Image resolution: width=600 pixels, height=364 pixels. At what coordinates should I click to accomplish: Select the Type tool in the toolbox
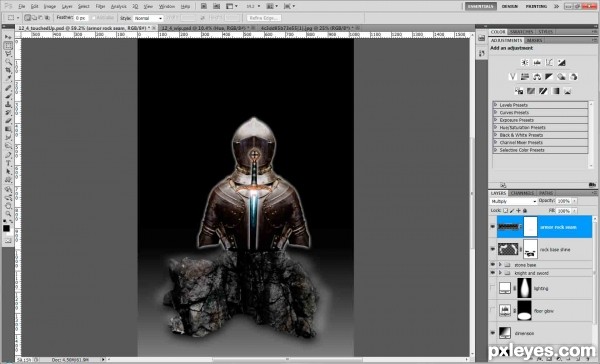click(8, 163)
